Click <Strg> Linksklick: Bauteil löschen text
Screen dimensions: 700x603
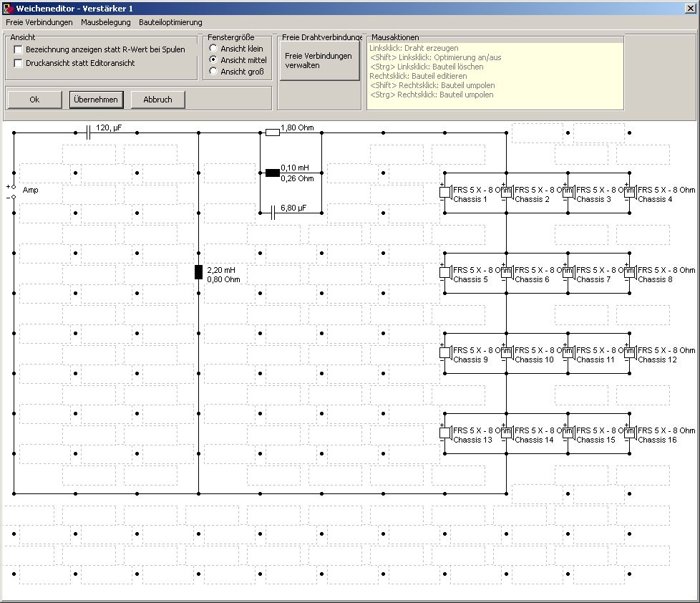pos(427,67)
